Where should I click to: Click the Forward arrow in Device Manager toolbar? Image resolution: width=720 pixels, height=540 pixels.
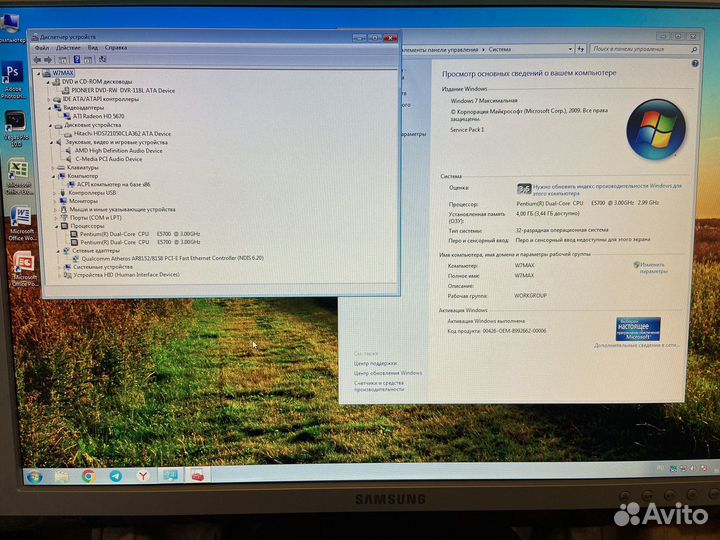pos(48,60)
